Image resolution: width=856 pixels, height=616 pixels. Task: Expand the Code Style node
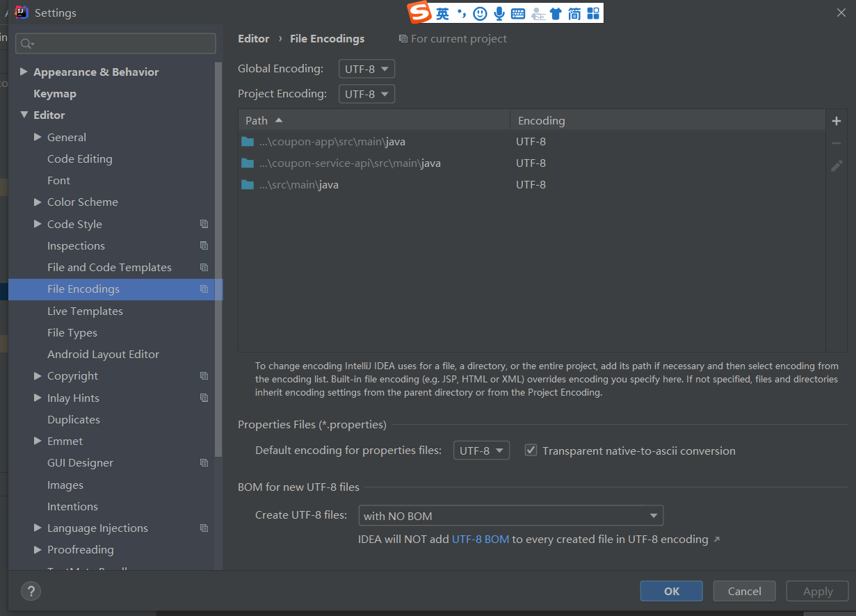[38, 224]
